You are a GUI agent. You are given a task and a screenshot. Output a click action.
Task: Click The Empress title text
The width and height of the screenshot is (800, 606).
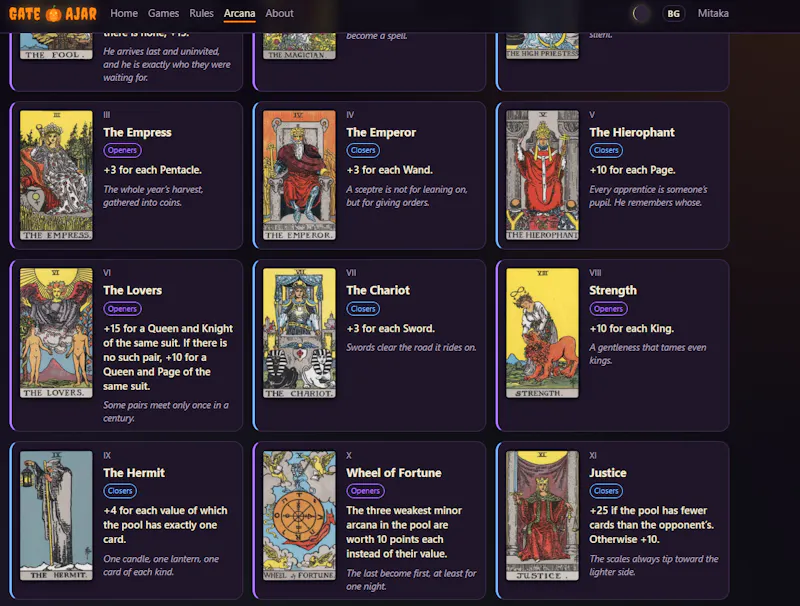click(137, 133)
